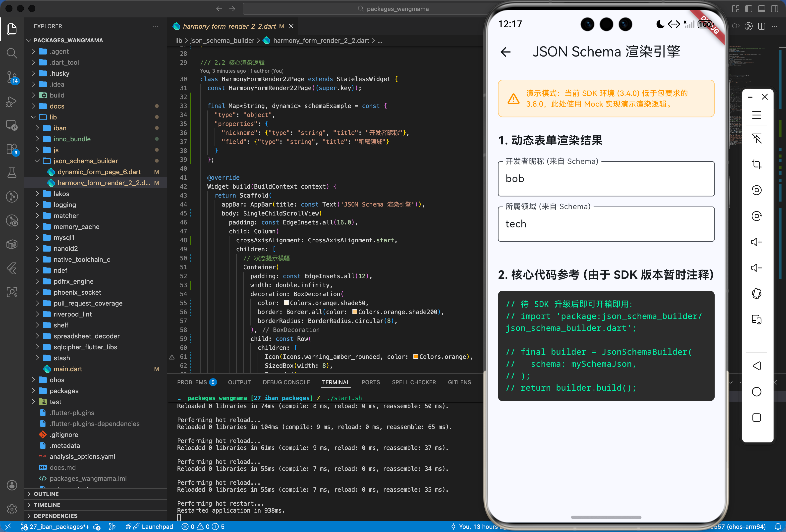The height and width of the screenshot is (532, 786).
Task: Switch to the PROBLEMS tab
Action: 192,382
